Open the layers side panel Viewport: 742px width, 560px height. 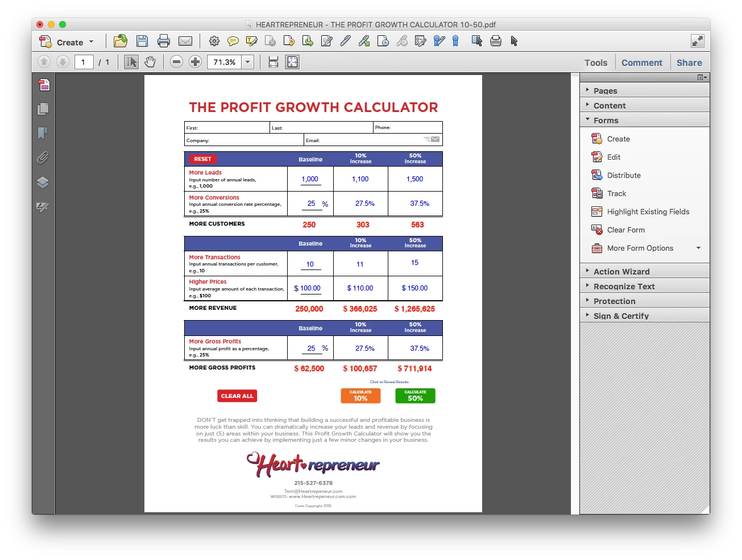click(x=43, y=182)
